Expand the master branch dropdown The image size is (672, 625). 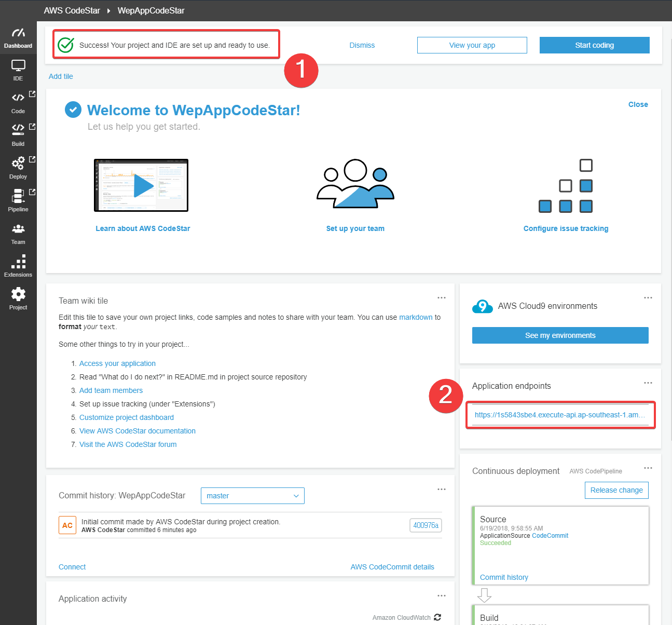pyautogui.click(x=253, y=496)
